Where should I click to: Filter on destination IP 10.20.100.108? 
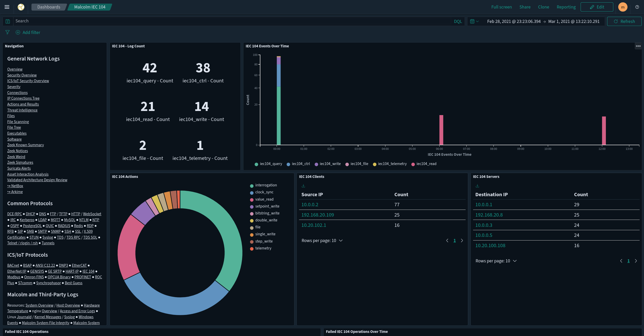pos(490,246)
